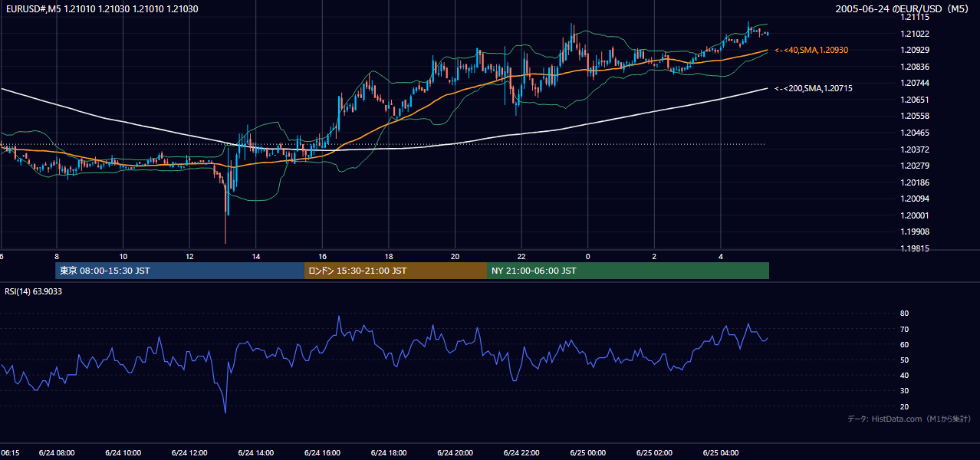The image size is (980, 460).
Task: Click the RSI scale value 70
Action: point(904,329)
